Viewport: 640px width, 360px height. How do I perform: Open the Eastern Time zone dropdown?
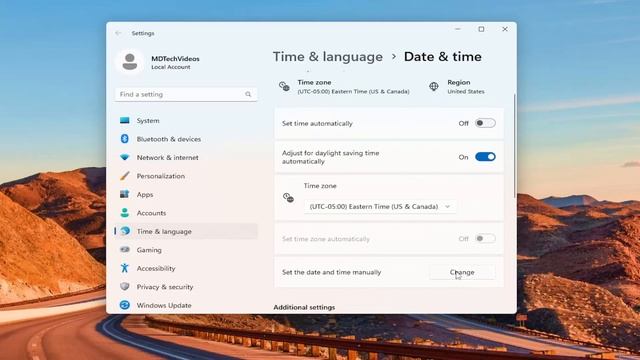point(380,207)
